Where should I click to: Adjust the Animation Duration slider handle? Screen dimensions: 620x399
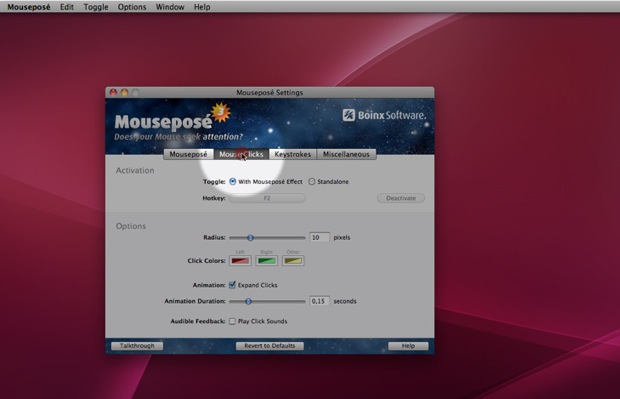[x=248, y=301]
